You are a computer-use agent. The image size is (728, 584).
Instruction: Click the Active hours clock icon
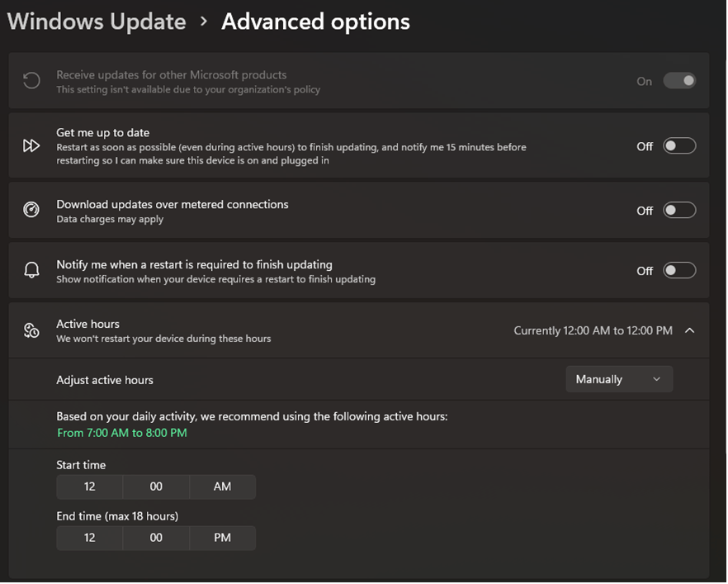click(x=31, y=330)
